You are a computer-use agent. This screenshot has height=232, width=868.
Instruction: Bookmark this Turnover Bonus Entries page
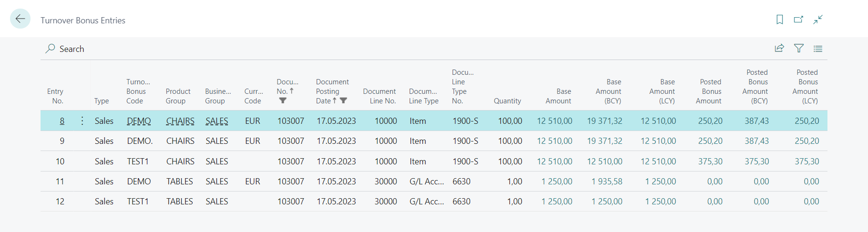[780, 20]
